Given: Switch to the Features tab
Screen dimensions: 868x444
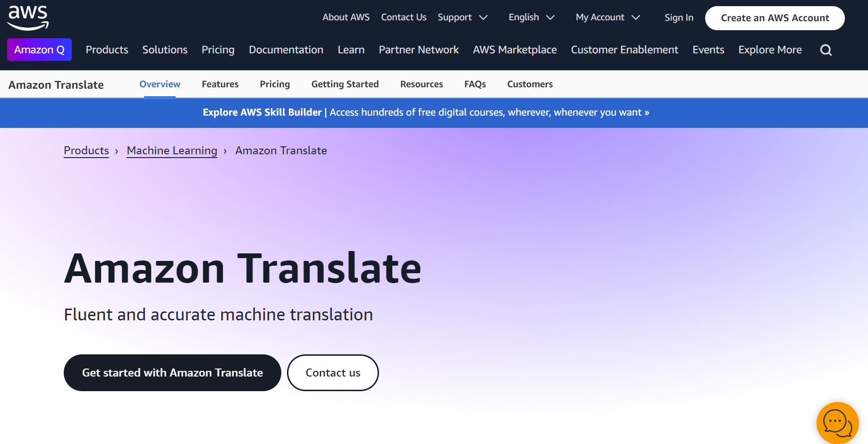Looking at the screenshot, I should (x=220, y=84).
